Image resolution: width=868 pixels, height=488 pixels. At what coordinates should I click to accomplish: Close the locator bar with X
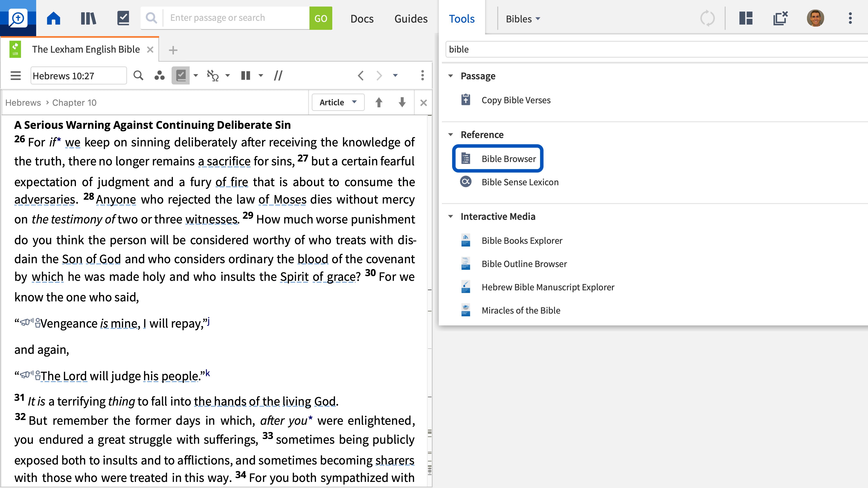[x=424, y=103]
